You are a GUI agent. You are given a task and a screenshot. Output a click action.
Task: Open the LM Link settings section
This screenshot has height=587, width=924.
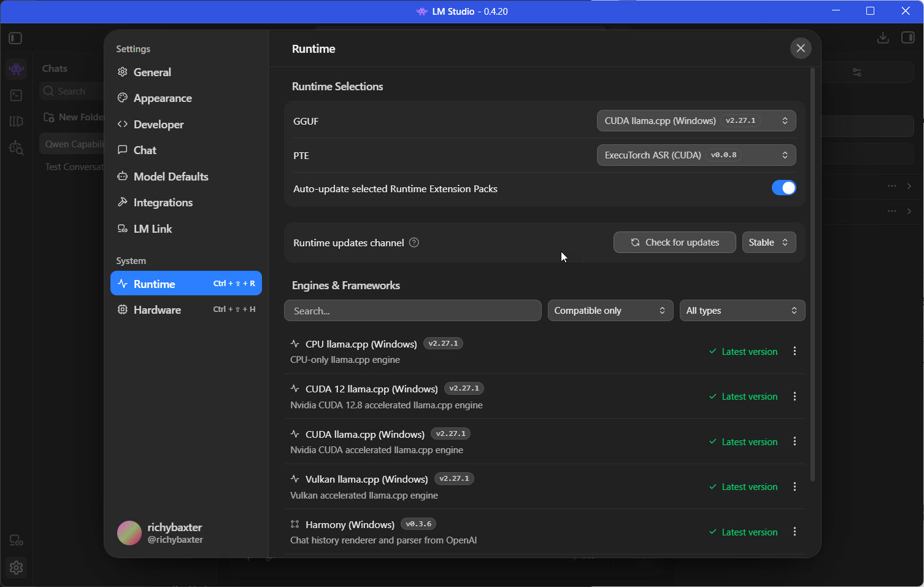[x=186, y=229]
